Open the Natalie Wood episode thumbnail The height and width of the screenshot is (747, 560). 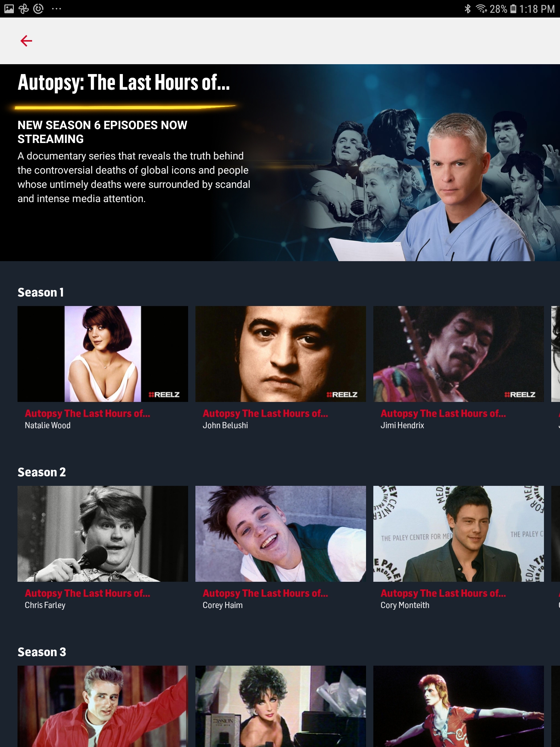point(103,354)
